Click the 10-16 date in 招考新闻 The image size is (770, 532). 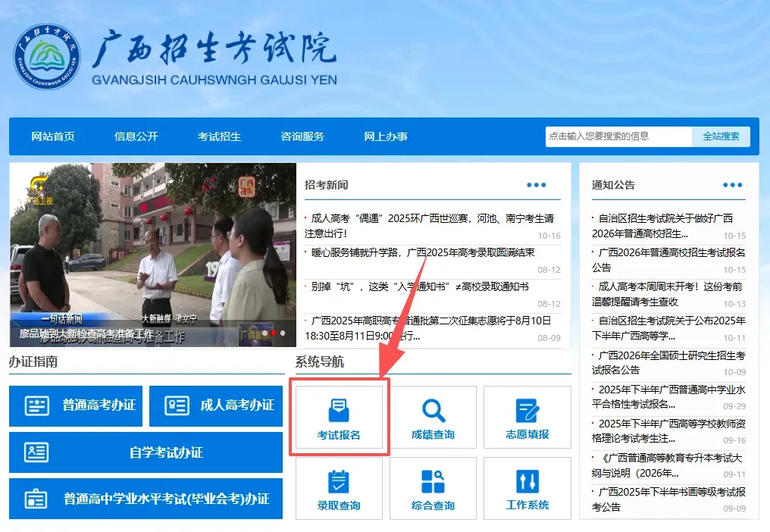[x=549, y=236]
